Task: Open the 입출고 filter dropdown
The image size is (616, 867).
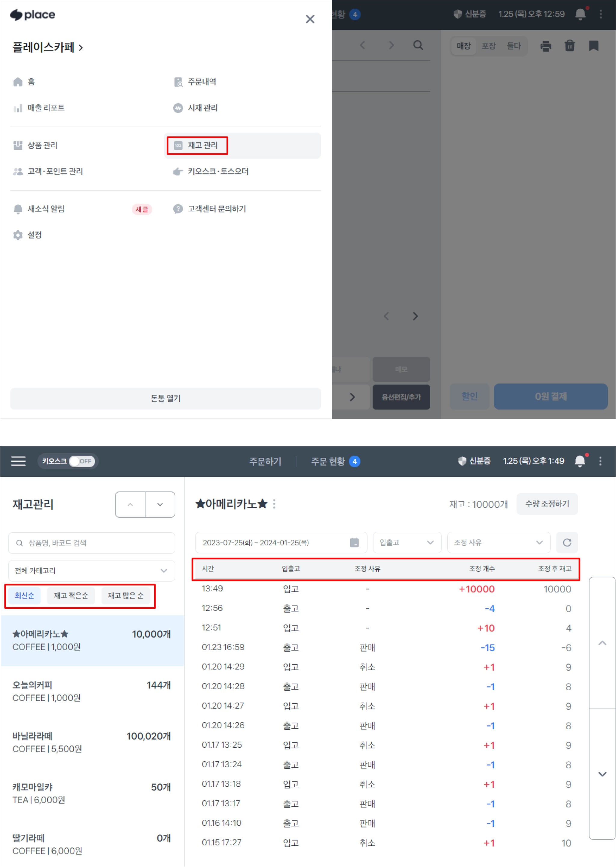Action: tap(407, 542)
